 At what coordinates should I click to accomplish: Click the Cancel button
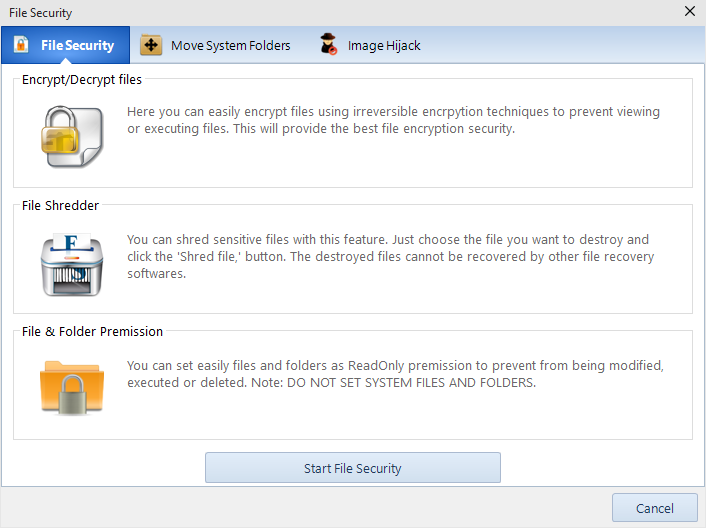tap(655, 508)
